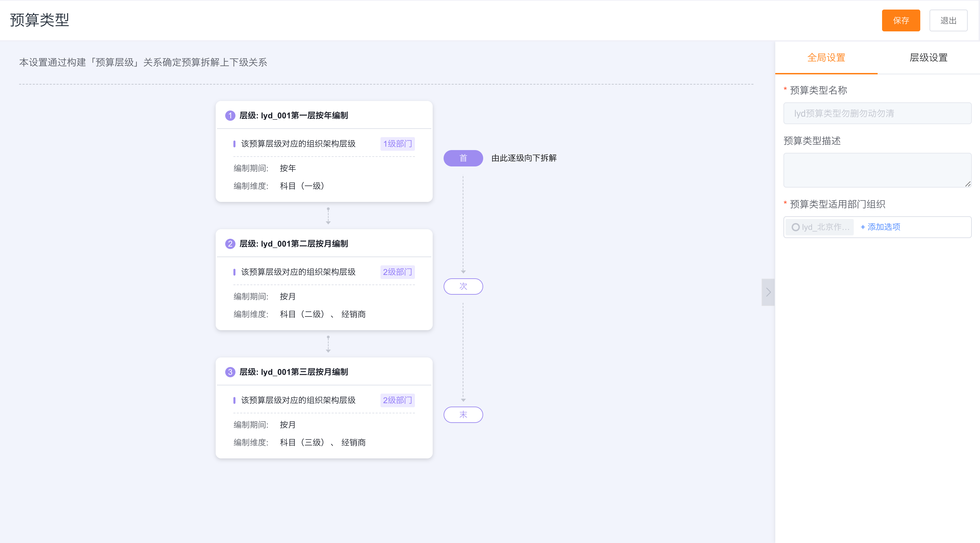The height and width of the screenshot is (543, 980).
Task: Click the orange 保存 button
Action: pyautogui.click(x=900, y=20)
